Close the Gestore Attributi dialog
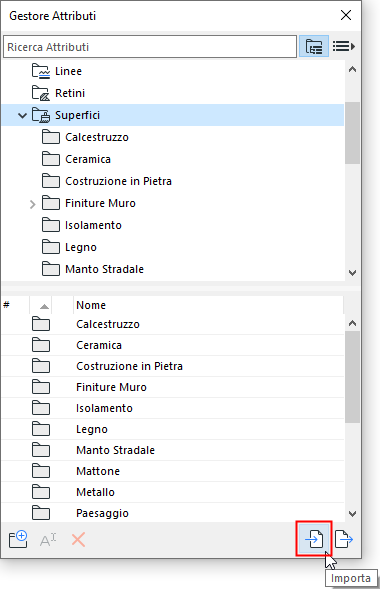Viewport: 380px width, 589px height. [346, 15]
